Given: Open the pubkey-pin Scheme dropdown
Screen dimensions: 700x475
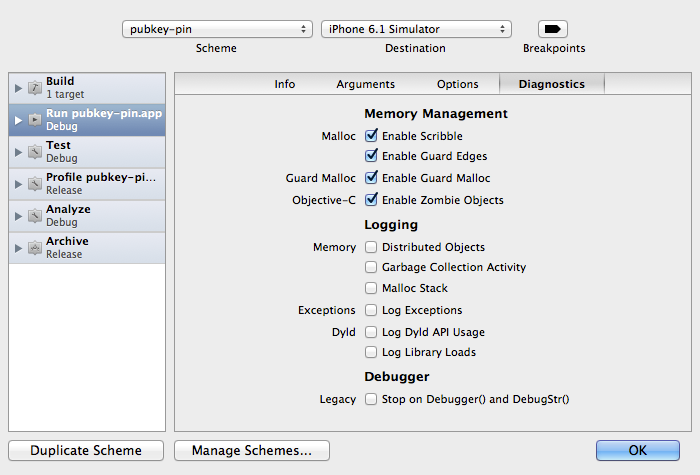Looking at the screenshot, I should click(x=218, y=29).
